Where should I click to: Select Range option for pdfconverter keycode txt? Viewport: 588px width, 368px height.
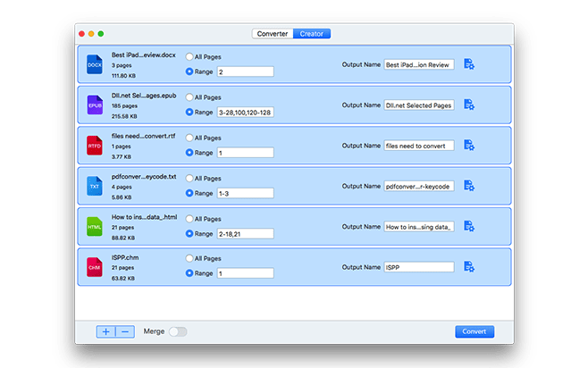pos(189,193)
